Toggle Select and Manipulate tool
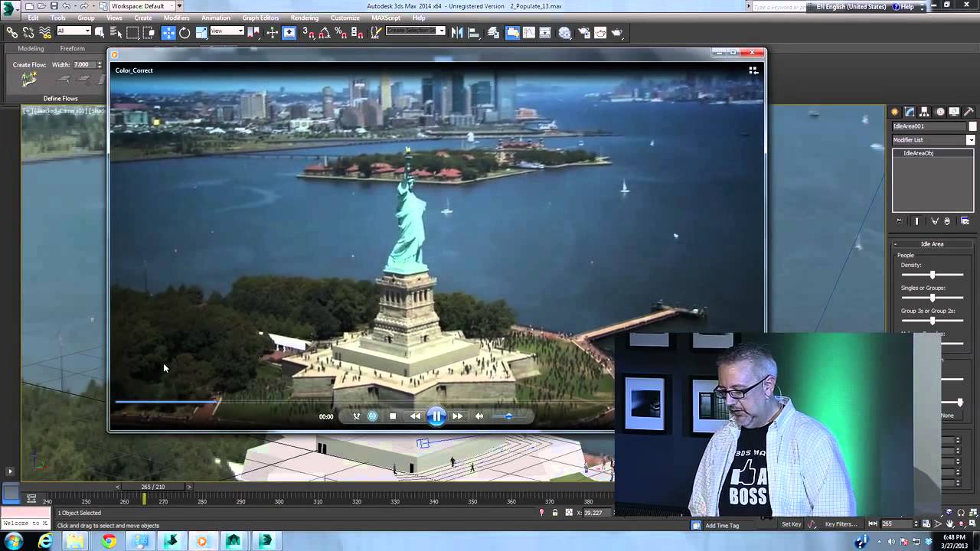 click(272, 32)
